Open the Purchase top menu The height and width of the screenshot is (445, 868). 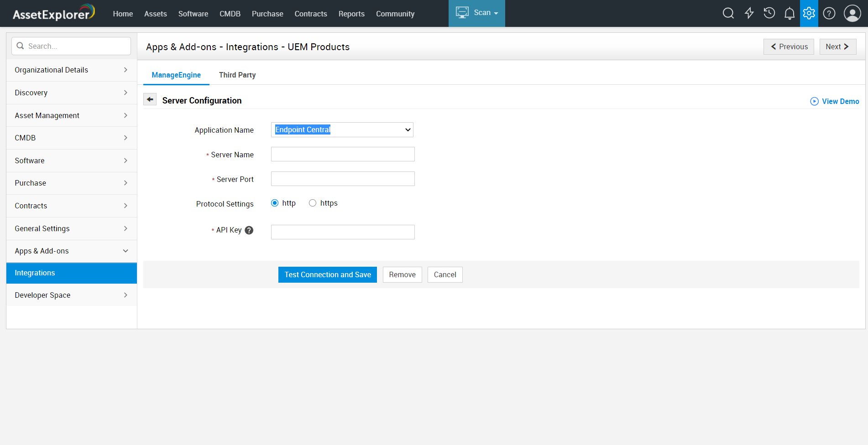pyautogui.click(x=267, y=14)
